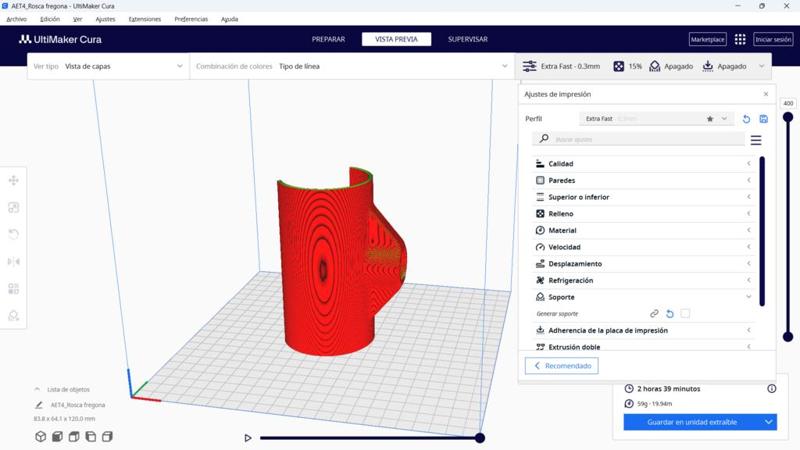Enable the Generar soporte checkbox
Viewport: 800px width, 450px height.
point(685,313)
